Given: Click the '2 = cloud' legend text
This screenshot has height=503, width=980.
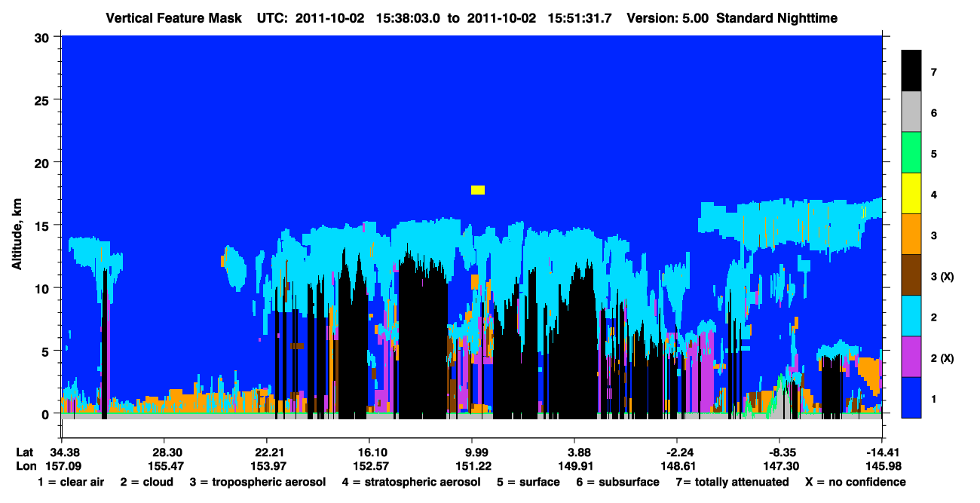Looking at the screenshot, I should pyautogui.click(x=146, y=482).
